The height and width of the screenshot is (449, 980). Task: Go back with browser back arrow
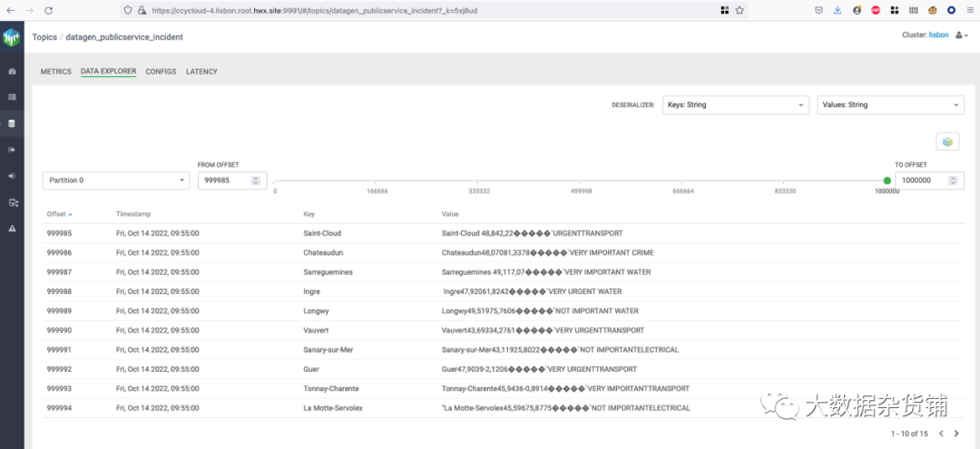(11, 11)
